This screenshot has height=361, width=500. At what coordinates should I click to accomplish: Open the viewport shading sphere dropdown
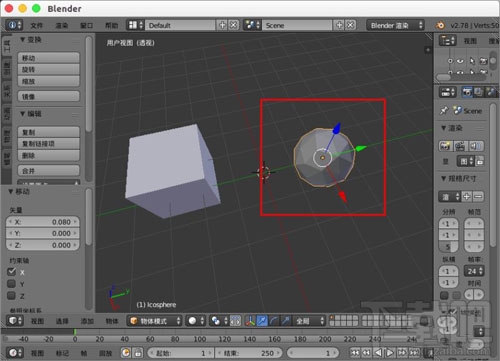click(196, 321)
